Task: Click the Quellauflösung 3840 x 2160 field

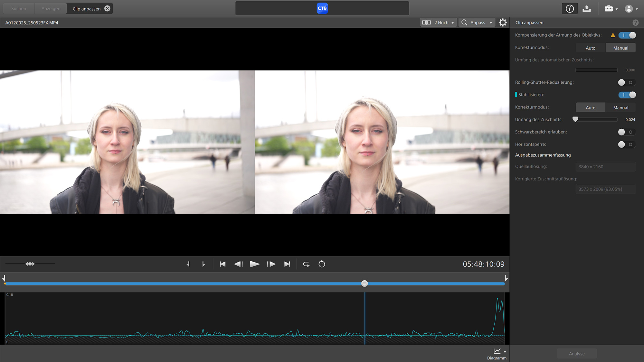Action: point(606,167)
